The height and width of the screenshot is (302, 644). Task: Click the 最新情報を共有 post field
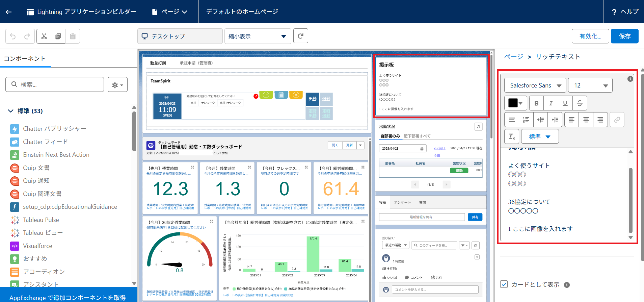422,217
